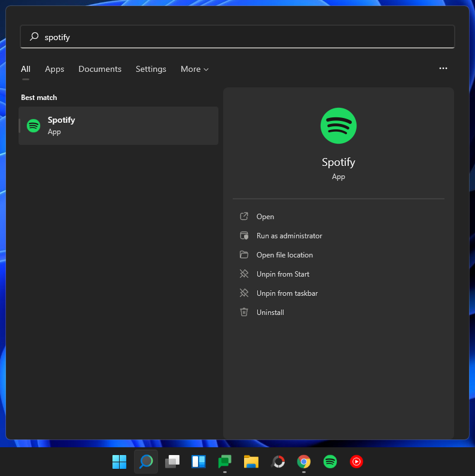Screen dimensions: 475x476
Task: Switch to the Documents filter tab
Action: 100,69
